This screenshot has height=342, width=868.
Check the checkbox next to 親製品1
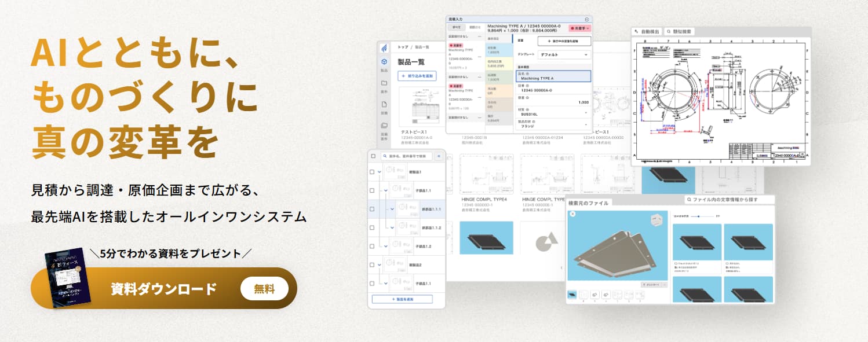coord(373,172)
